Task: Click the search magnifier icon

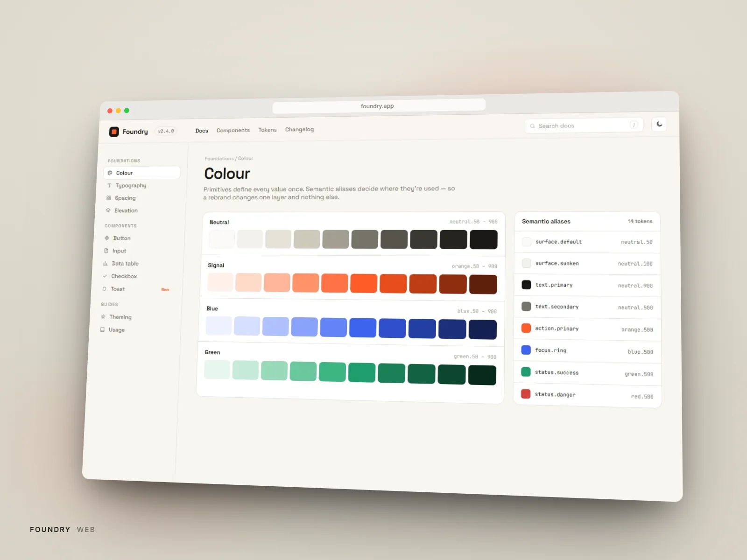Action: coord(532,126)
